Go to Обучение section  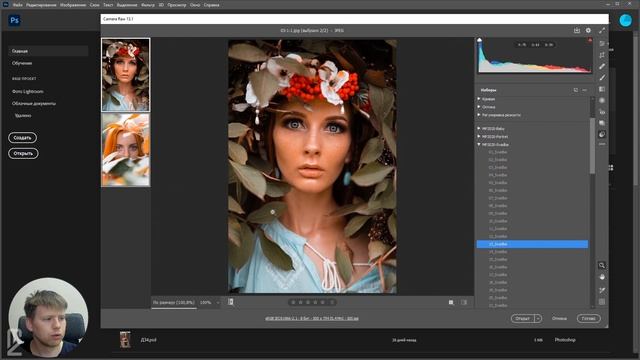(x=22, y=63)
